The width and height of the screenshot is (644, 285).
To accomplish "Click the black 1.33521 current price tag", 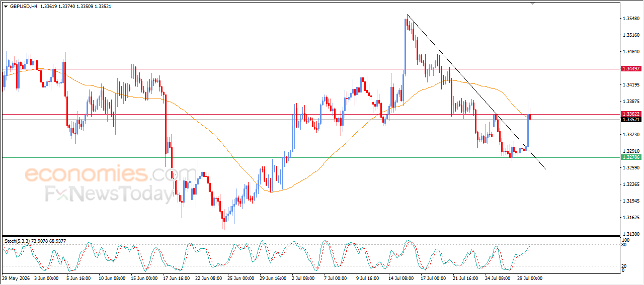I will [x=631, y=119].
